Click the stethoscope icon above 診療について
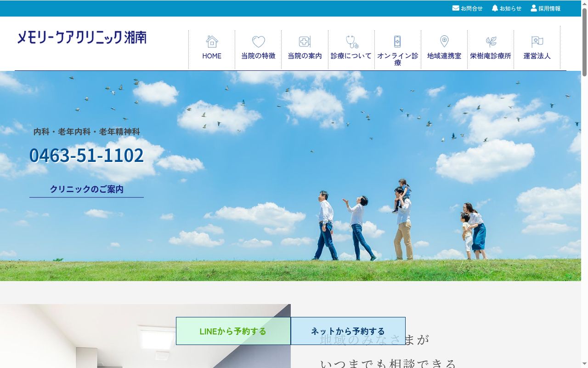 click(352, 42)
